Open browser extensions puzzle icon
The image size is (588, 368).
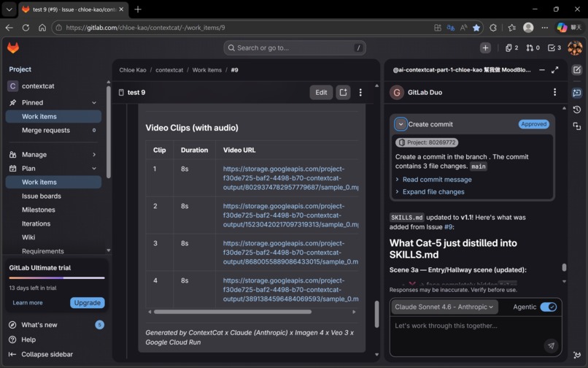pyautogui.click(x=493, y=28)
